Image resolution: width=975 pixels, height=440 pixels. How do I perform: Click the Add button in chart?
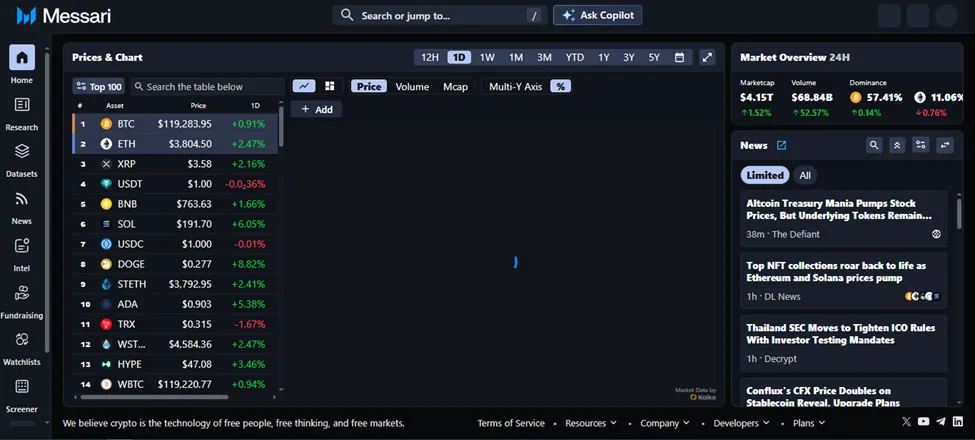coord(317,109)
